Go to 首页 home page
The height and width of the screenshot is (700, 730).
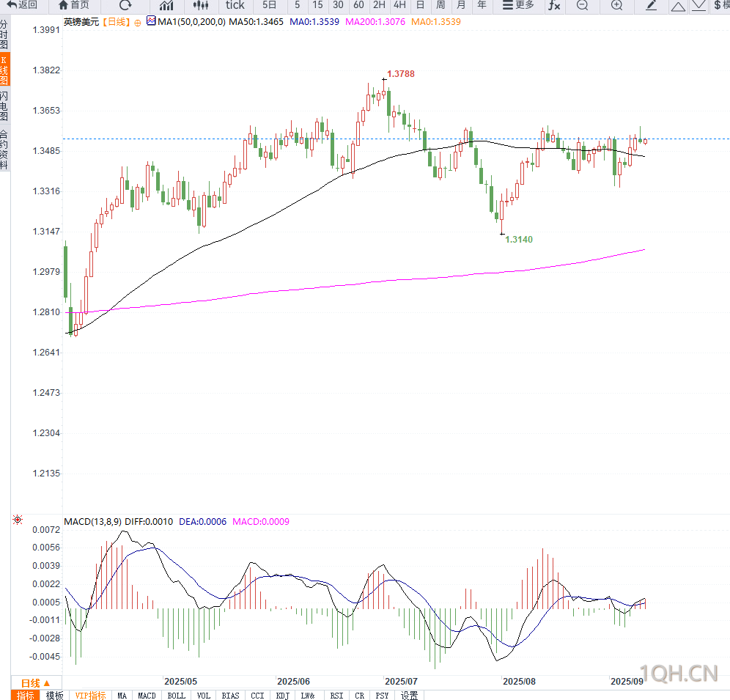pos(73,5)
